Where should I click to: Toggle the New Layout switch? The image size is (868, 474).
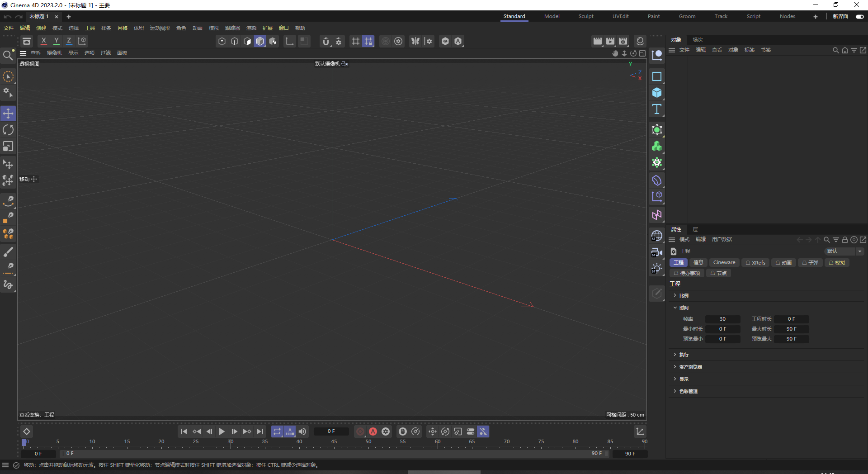pos(859,16)
